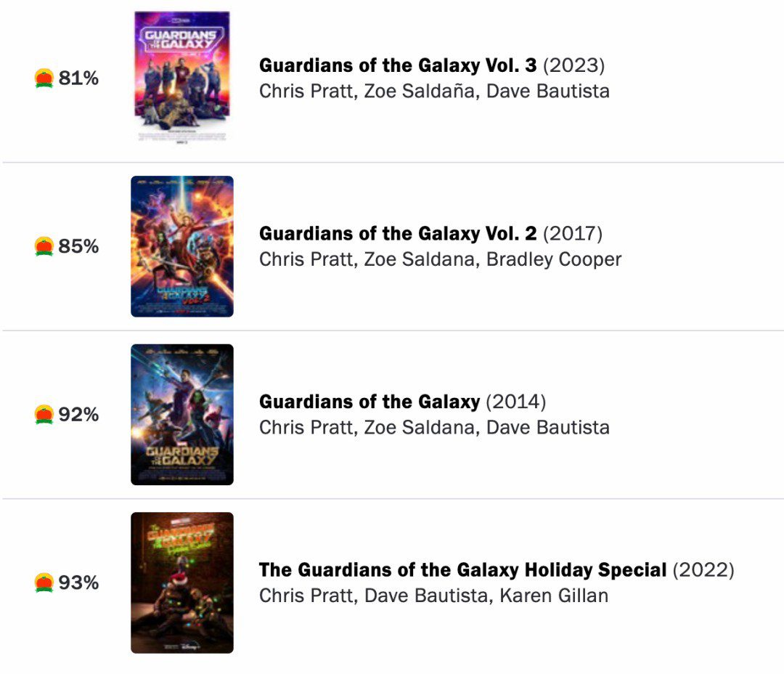
Task: Click the cast line mentioning Bradley Cooper
Action: point(440,260)
